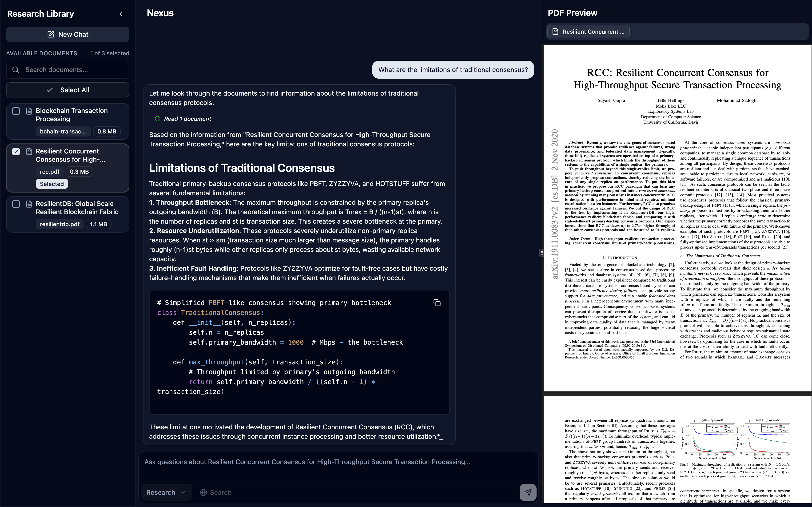Open the Research mode dropdown
This screenshot has width=812, height=507.
[x=166, y=492]
